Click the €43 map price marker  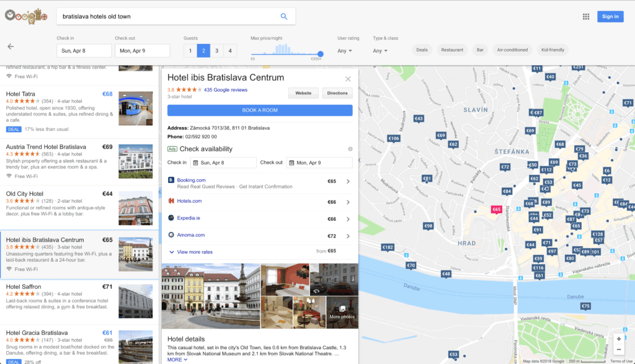coord(419,118)
